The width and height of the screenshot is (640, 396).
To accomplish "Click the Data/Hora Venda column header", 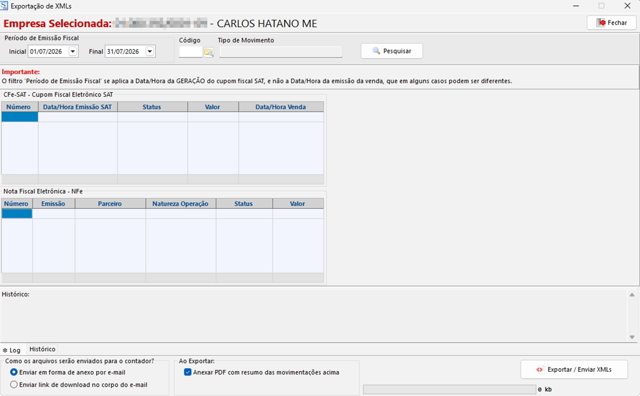I will (281, 107).
